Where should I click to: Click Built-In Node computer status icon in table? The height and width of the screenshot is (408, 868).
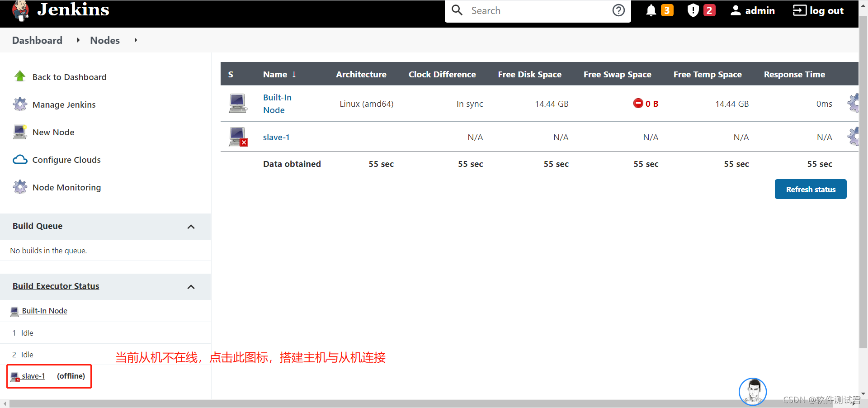(238, 103)
